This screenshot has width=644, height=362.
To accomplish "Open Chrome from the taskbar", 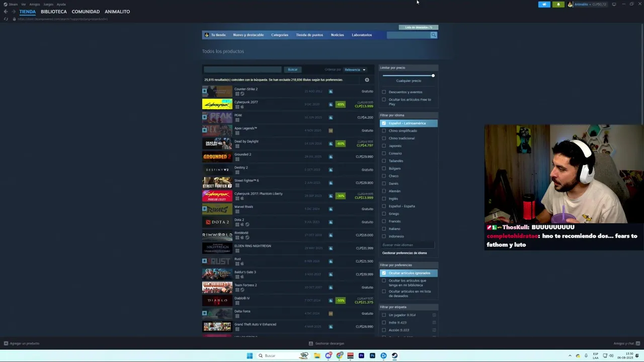I will (340, 355).
